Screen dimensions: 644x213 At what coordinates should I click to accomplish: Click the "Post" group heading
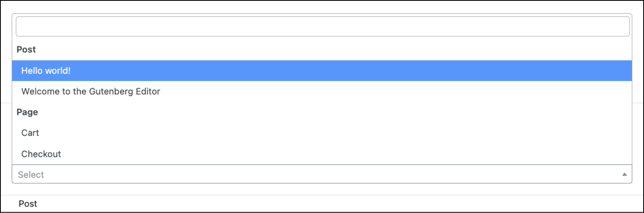pyautogui.click(x=26, y=50)
